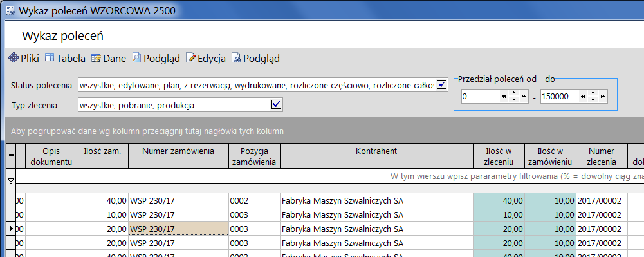Open the Pliki menu icon
This screenshot has width=644, height=257.
[x=14, y=59]
